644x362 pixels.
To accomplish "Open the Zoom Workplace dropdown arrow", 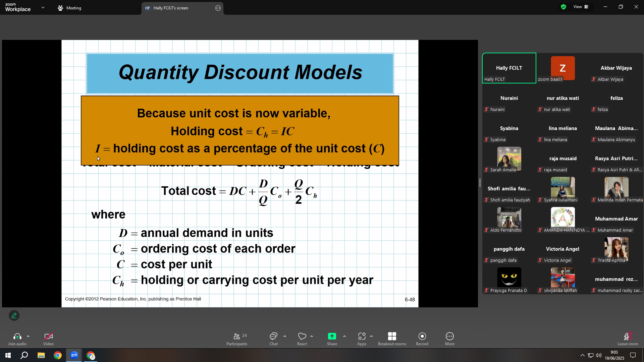I will click(43, 7).
